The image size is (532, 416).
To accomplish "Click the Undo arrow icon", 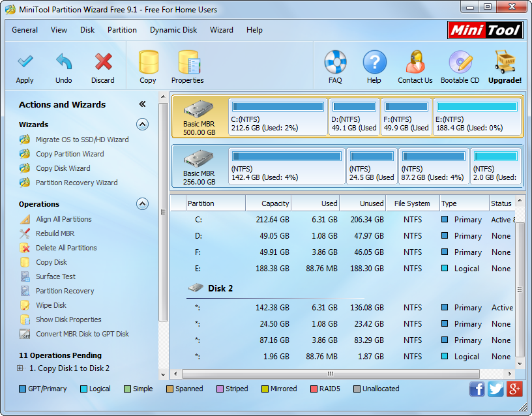I will 64,62.
